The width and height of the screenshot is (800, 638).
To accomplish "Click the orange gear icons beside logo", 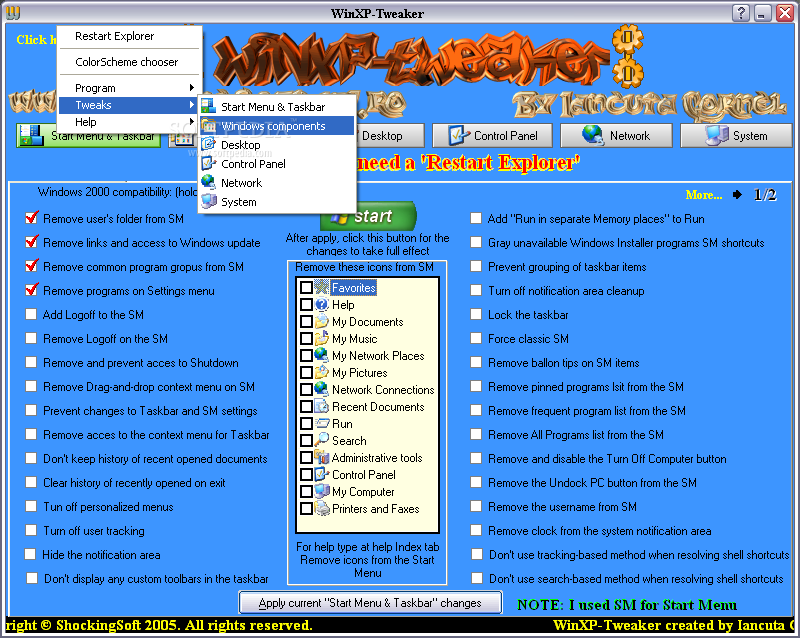I will pyautogui.click(x=628, y=56).
